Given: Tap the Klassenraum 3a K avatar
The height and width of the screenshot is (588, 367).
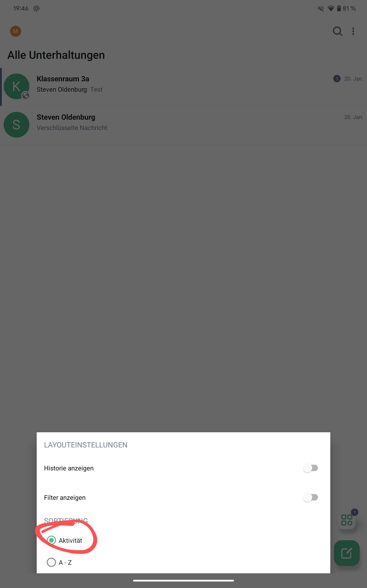Looking at the screenshot, I should point(17,87).
